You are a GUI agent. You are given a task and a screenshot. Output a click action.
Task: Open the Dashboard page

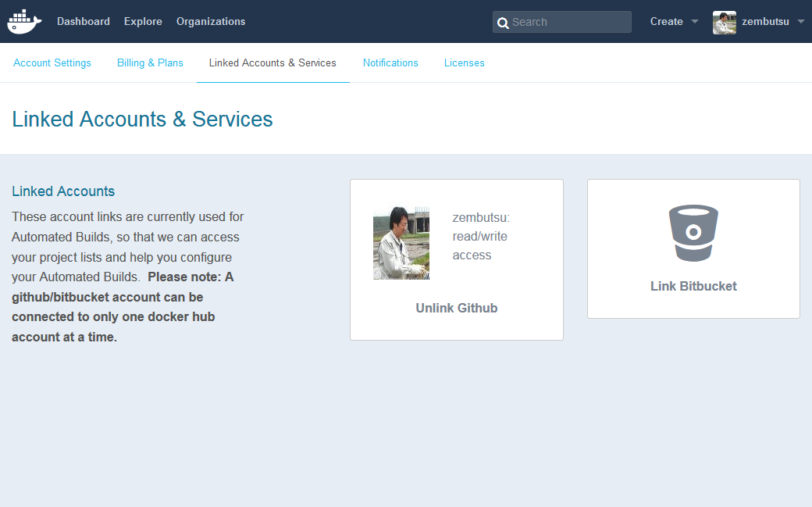84,21
